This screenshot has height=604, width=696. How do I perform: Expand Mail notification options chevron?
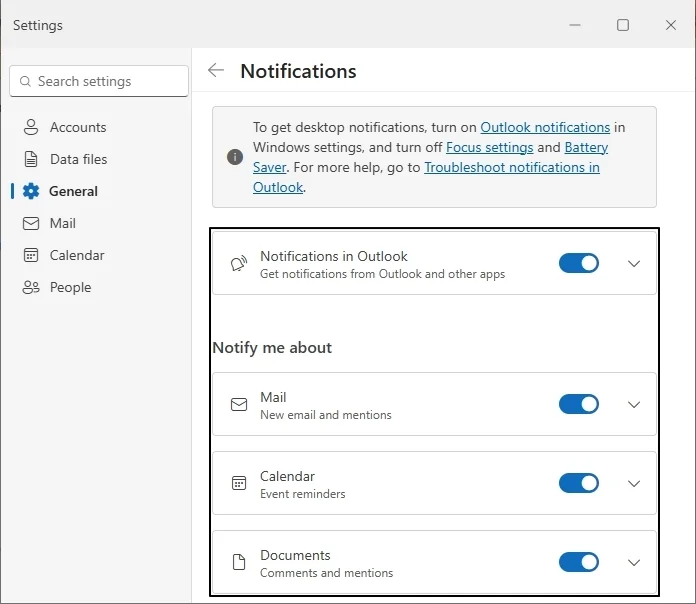coord(634,405)
